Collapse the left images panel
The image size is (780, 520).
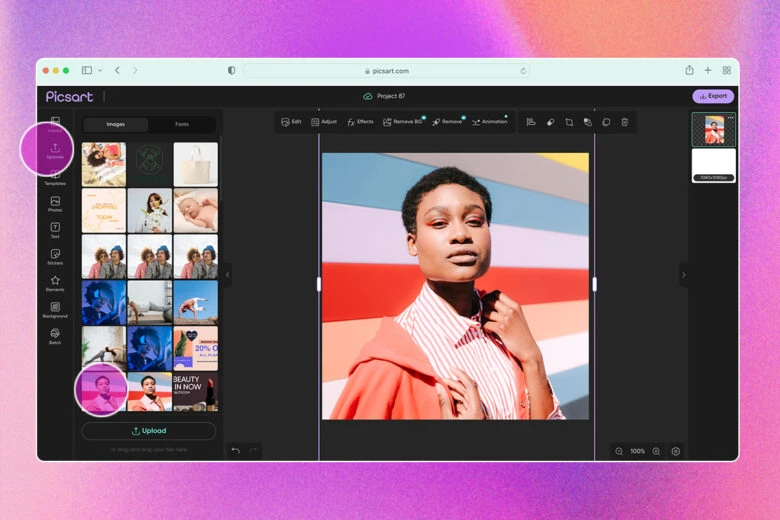click(227, 275)
